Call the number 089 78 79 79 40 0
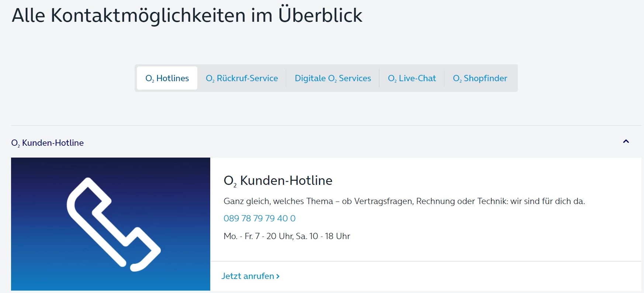The height and width of the screenshot is (293, 644). (x=260, y=218)
